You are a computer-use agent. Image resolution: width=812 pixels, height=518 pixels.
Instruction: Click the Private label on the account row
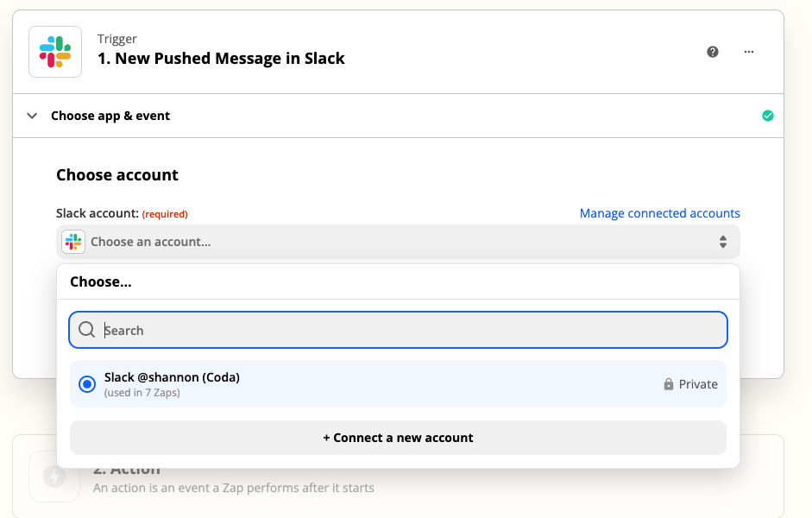698,384
